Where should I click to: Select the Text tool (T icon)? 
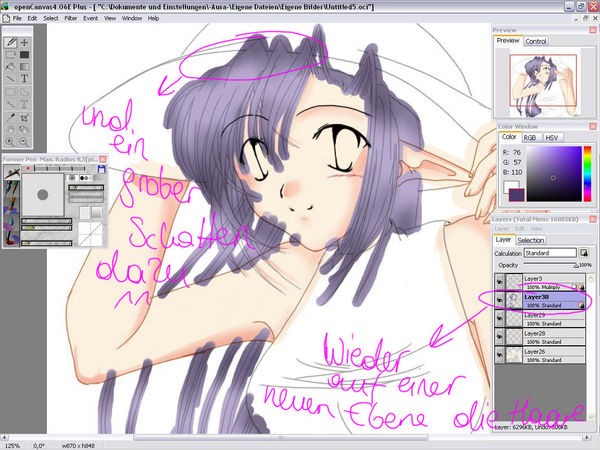click(24, 78)
